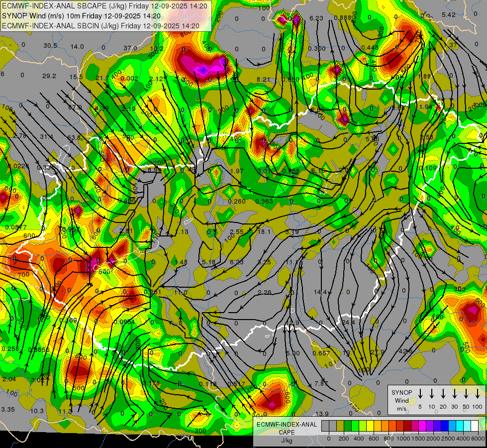Click the map value 0.300
487x448 pixels.
coord(317,48)
